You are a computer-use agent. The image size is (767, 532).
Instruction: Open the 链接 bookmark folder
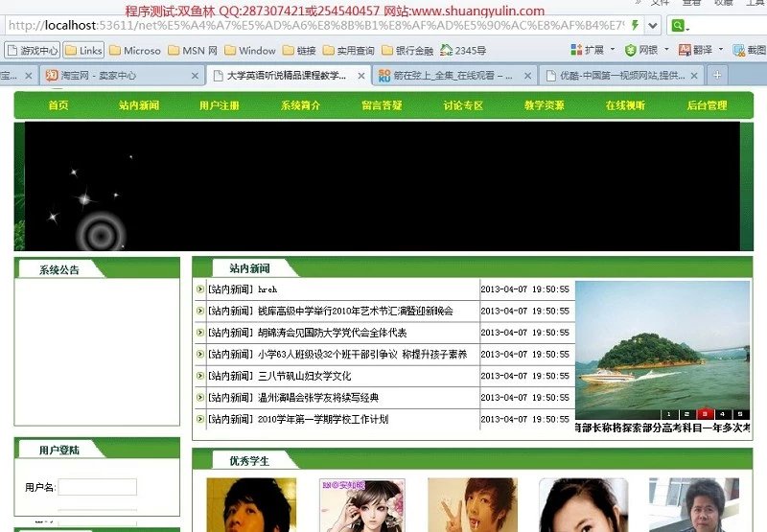point(299,51)
